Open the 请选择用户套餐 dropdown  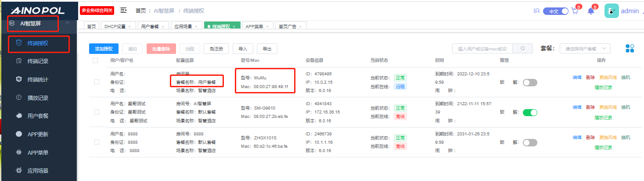tap(585, 49)
